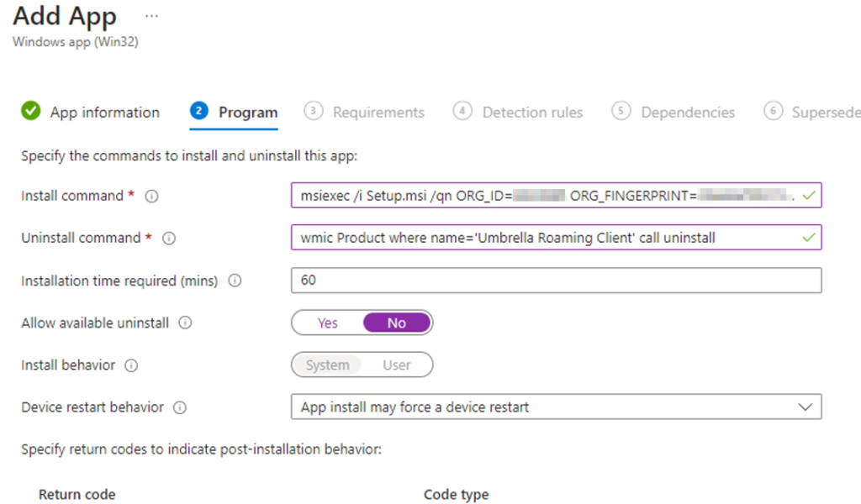Click the Installation time required field
Screen dimensions: 861x504
[555, 281]
